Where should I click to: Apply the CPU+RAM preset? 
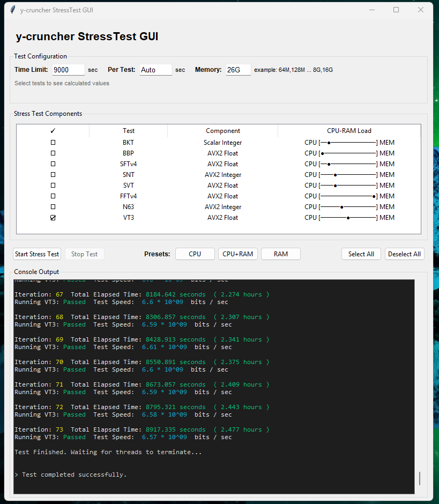pos(238,254)
